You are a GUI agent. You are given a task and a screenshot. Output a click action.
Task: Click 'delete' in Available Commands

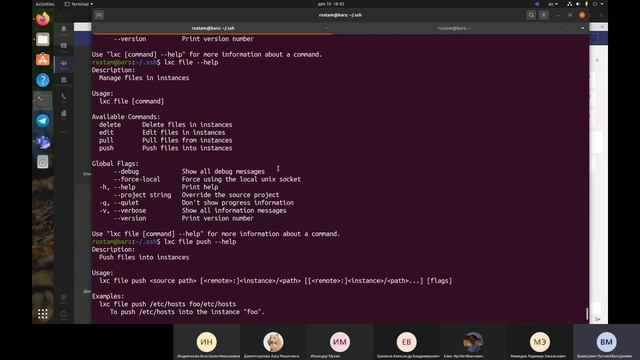(110, 124)
